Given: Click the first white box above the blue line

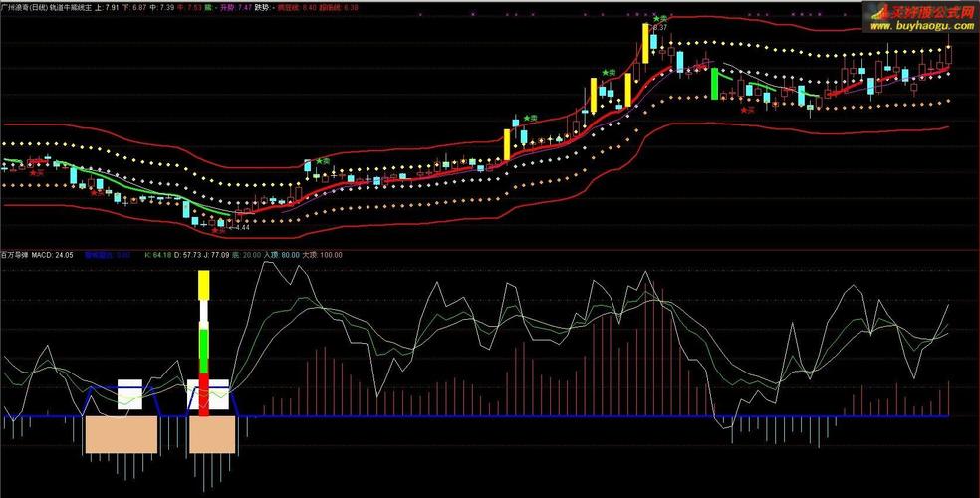Looking at the screenshot, I should click(x=136, y=394).
